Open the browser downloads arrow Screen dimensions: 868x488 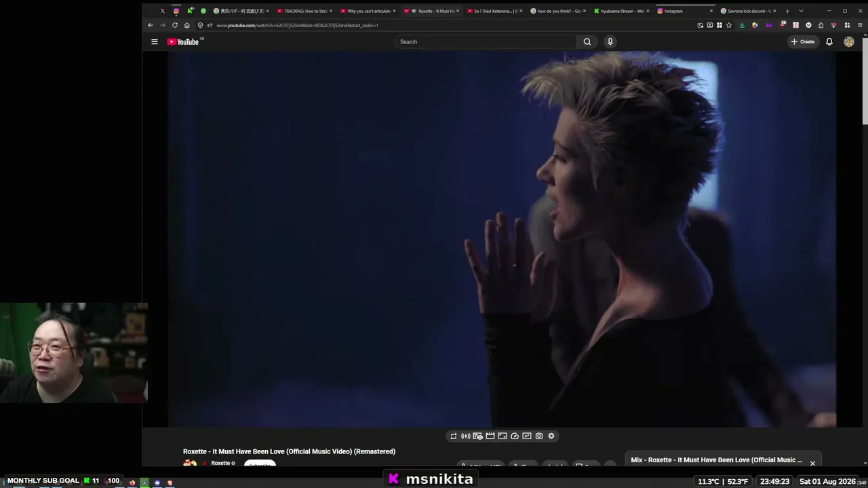[x=742, y=25]
